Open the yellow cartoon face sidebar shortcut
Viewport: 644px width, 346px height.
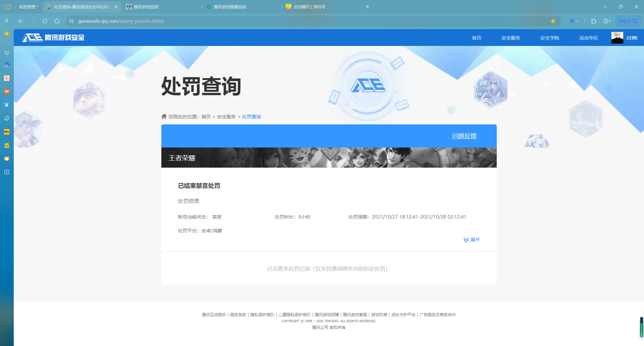[7, 145]
